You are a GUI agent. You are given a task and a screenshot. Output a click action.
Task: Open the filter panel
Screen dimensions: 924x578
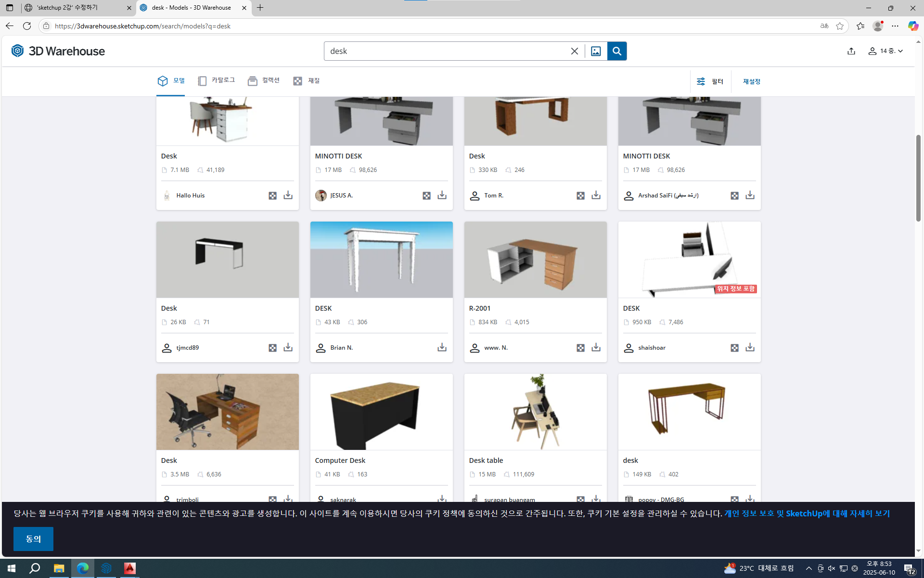pyautogui.click(x=710, y=81)
